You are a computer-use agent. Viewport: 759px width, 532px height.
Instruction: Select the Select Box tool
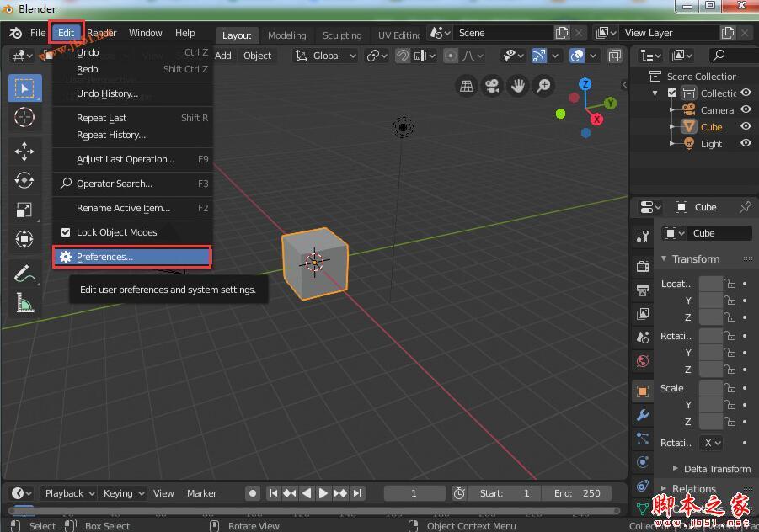click(24, 88)
